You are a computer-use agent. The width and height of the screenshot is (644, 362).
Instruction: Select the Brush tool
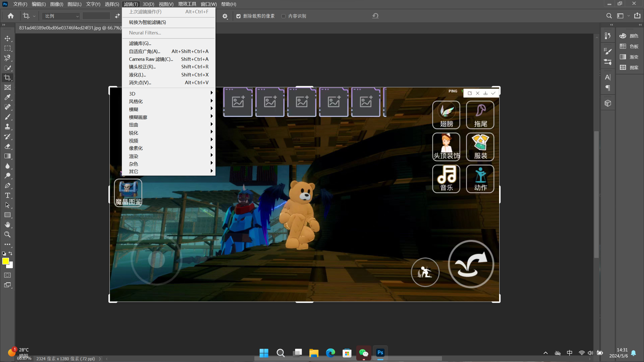coord(8,117)
